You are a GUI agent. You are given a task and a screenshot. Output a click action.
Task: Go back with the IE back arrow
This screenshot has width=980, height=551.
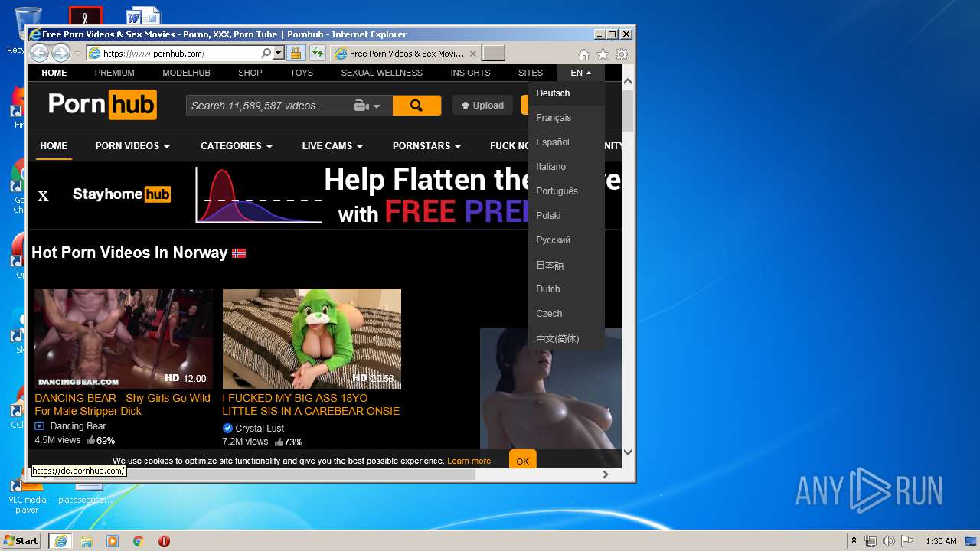pyautogui.click(x=39, y=53)
